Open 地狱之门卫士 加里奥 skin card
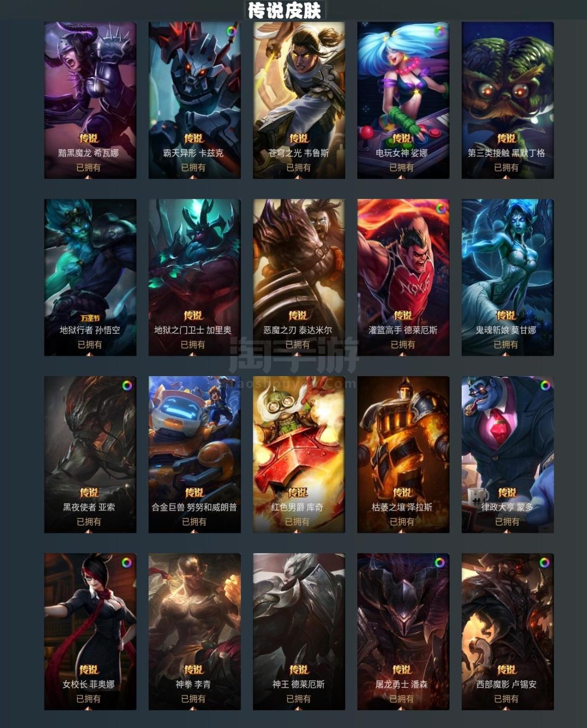Image resolution: width=587 pixels, height=728 pixels. coord(194,277)
